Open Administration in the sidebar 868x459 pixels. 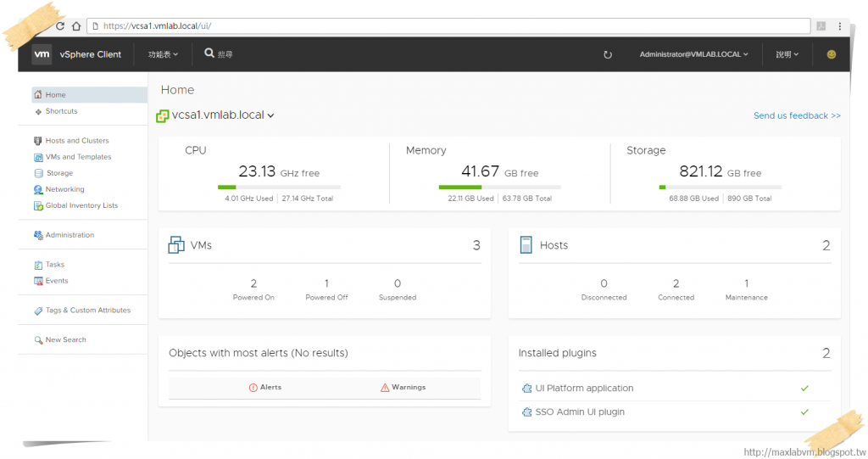70,235
